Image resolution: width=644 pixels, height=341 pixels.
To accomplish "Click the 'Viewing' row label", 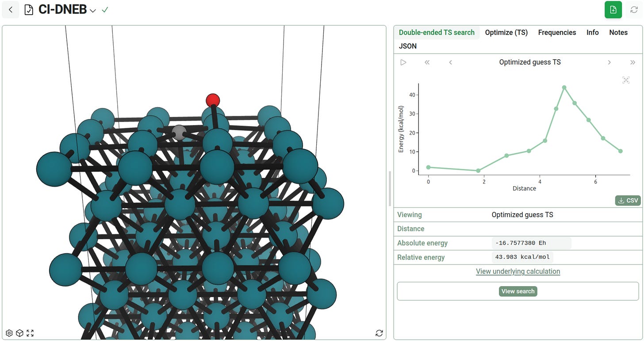I will click(x=410, y=215).
